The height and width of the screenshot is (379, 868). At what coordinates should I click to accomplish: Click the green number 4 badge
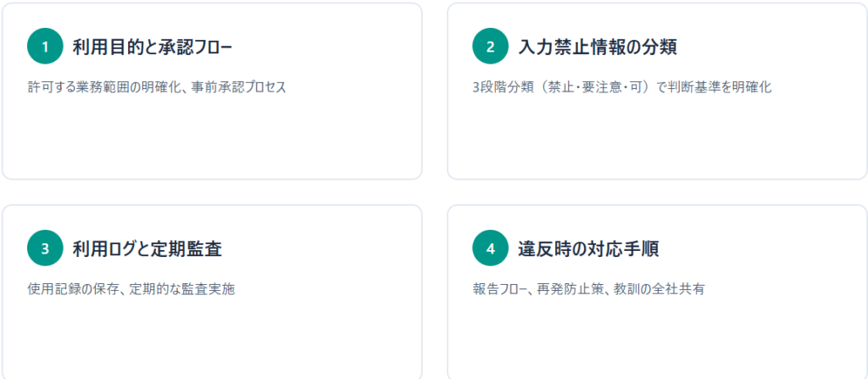click(490, 248)
